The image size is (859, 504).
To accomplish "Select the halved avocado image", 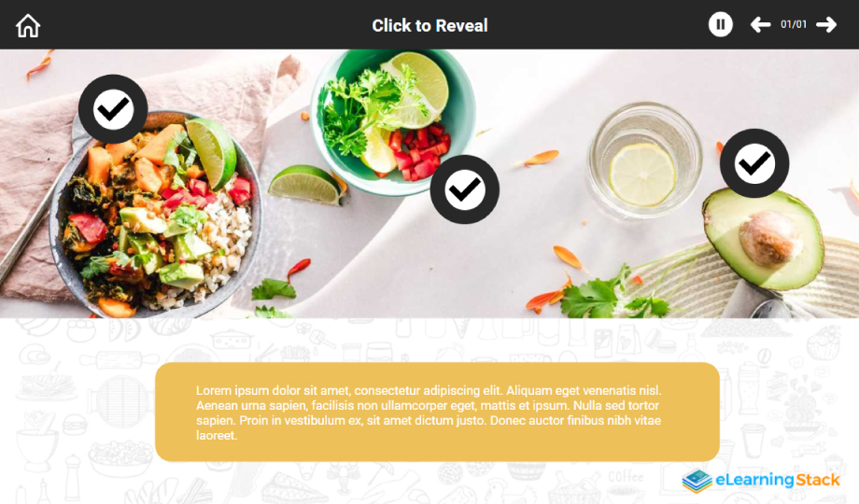I will 764,238.
